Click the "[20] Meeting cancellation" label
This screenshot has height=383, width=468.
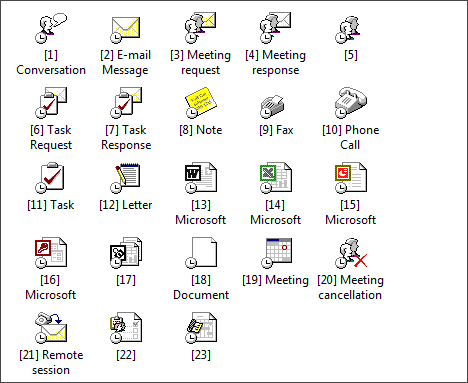[x=350, y=287]
